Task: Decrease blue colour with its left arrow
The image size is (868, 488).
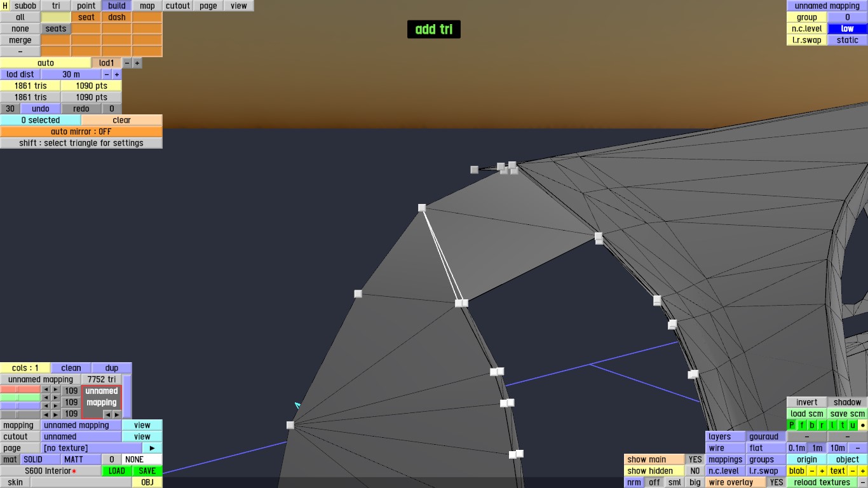Action: (46, 406)
